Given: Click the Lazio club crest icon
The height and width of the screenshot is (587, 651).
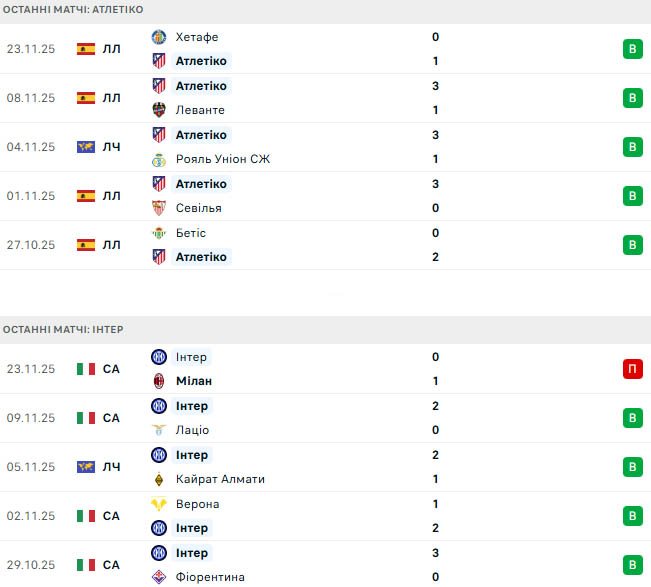Looking at the screenshot, I should [158, 430].
